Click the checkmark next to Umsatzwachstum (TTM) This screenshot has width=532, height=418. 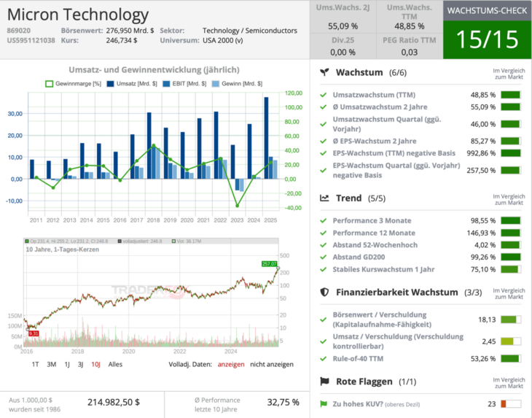[x=324, y=95]
